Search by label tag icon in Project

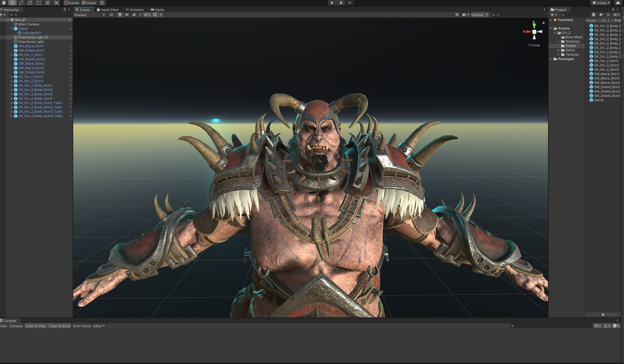pyautogui.click(x=601, y=15)
